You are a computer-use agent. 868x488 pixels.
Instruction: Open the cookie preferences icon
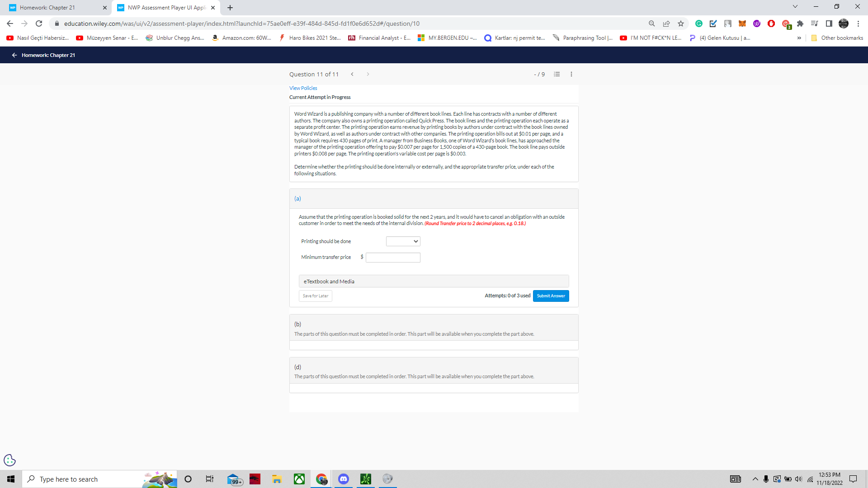(x=9, y=460)
